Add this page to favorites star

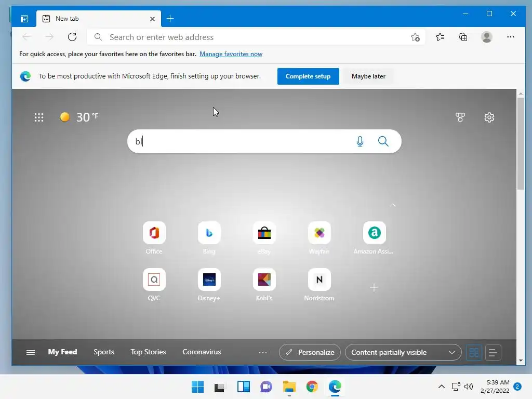(x=415, y=37)
